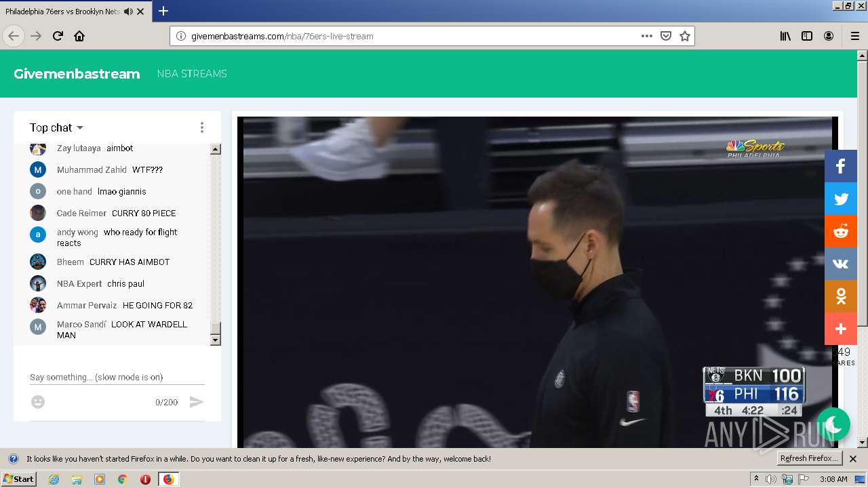The width and height of the screenshot is (868, 488).
Task: Go forward with the browser forward arrow
Action: (36, 36)
